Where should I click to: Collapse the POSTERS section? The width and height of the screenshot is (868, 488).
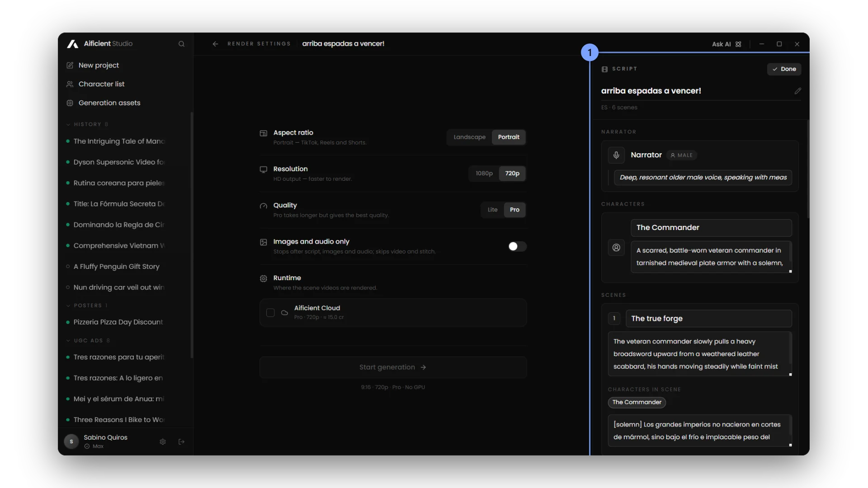pos(87,305)
